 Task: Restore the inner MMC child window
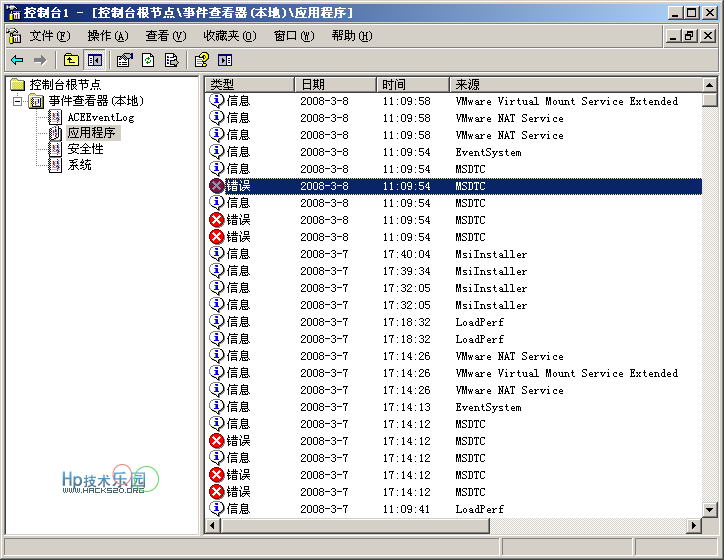690,36
